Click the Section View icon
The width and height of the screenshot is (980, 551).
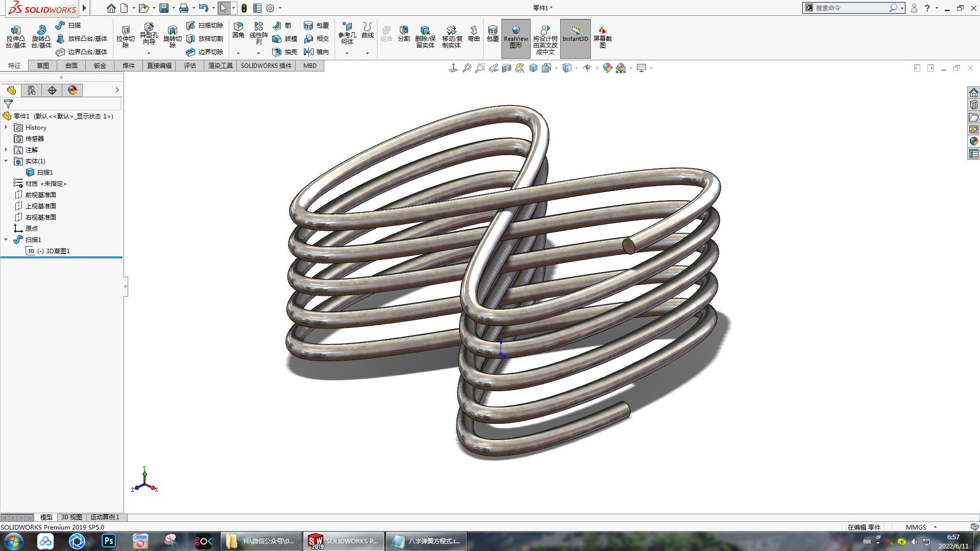coord(506,68)
